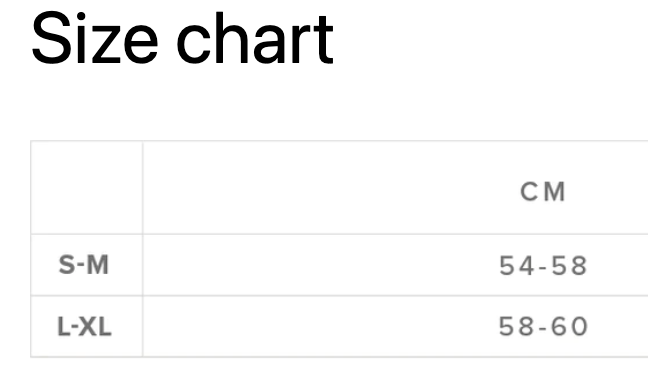
Task: Click the CM column header
Action: (543, 192)
